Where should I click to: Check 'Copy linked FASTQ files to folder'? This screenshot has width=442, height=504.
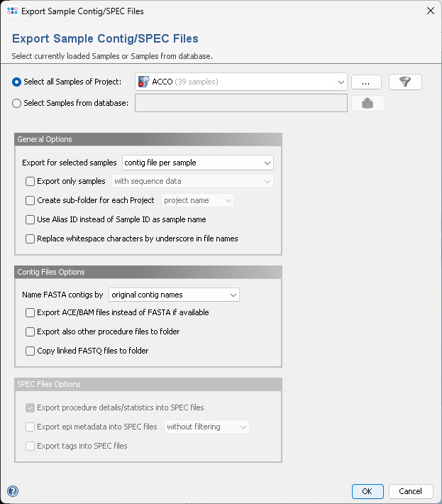coord(30,351)
